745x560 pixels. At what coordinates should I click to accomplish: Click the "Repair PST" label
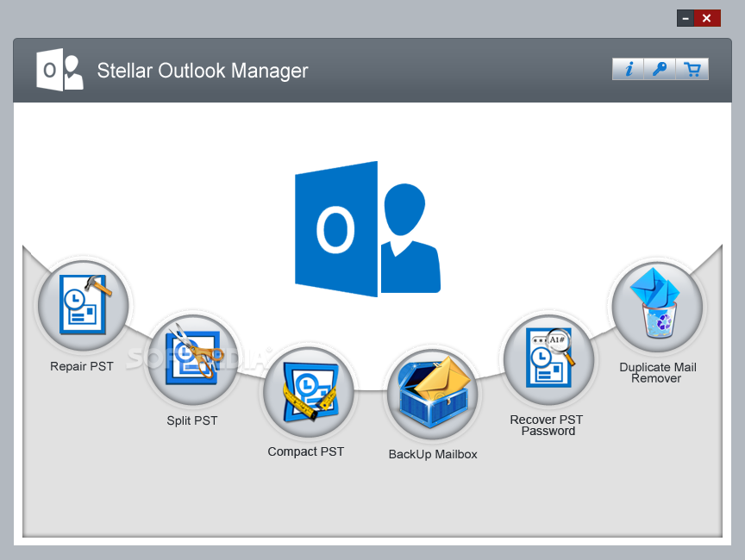(82, 366)
